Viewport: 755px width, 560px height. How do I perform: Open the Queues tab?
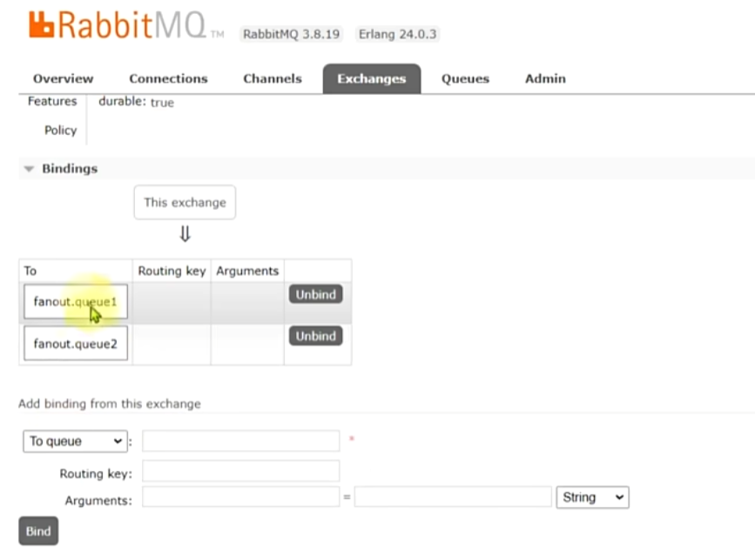[465, 78]
